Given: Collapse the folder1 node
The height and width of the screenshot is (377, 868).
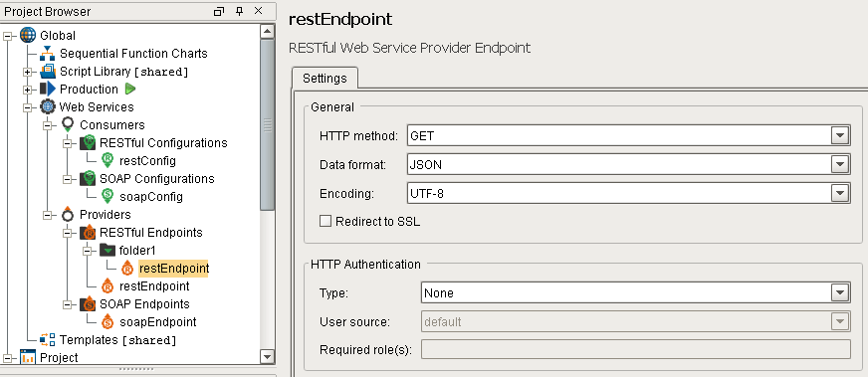Looking at the screenshot, I should [x=87, y=251].
